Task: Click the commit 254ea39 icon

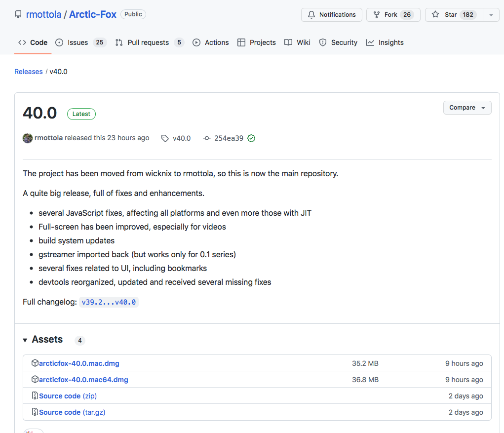Action: [x=207, y=139]
